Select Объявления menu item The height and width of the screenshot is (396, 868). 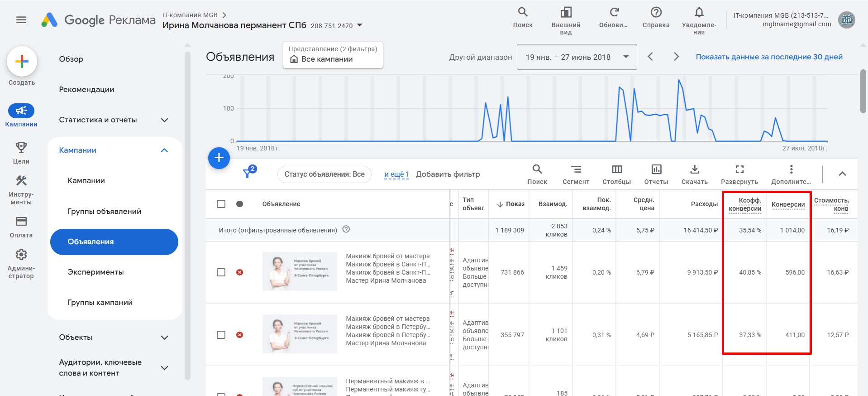click(x=114, y=242)
